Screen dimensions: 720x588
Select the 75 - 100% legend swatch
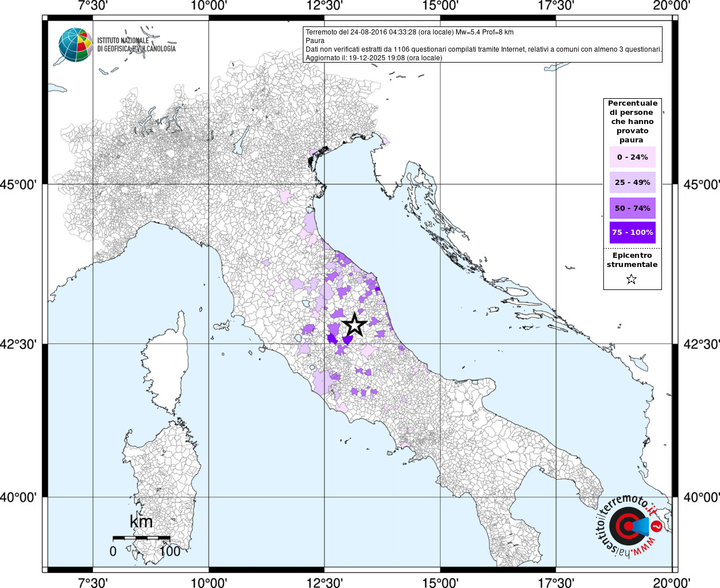tap(632, 233)
